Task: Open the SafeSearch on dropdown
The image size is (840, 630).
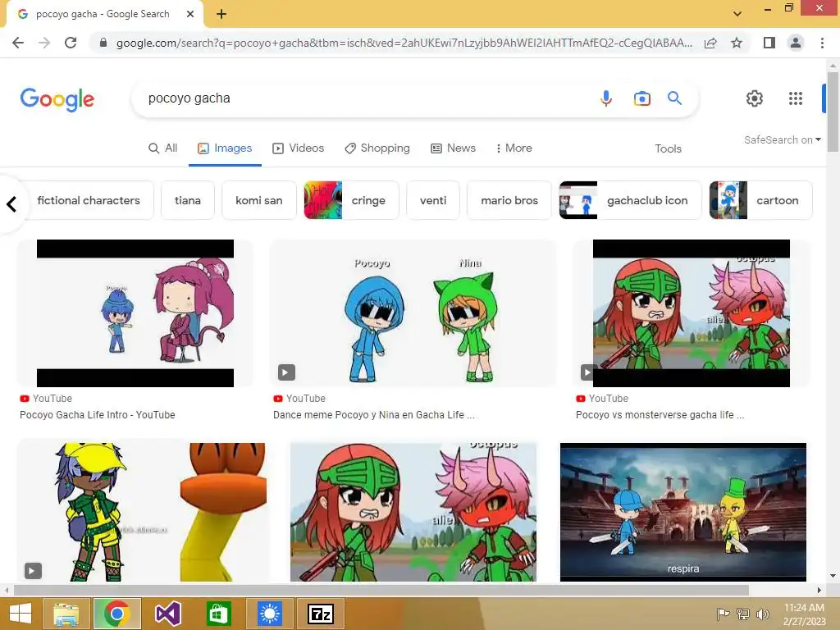Action: 782,139
